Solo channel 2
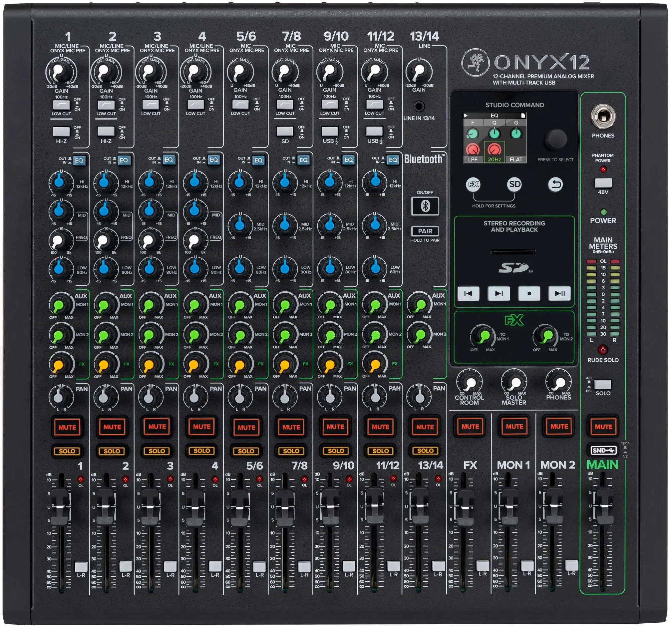Screen dimensions: 672x626 coord(112,451)
